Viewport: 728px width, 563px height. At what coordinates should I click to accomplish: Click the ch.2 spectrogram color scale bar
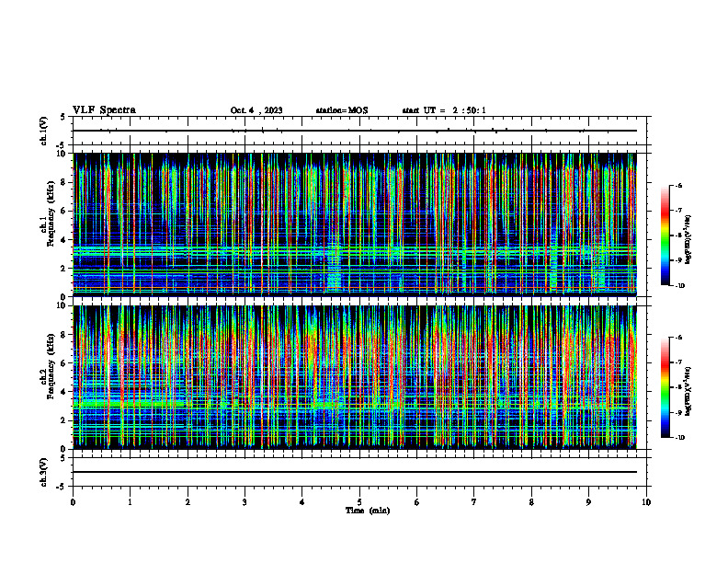665,387
